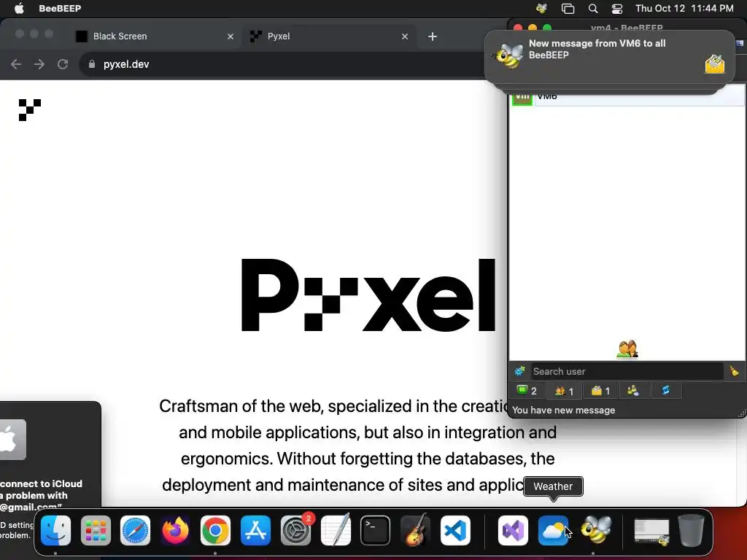Click the two-people users icon above the search field
Screen dimensions: 747x560
[627, 349]
